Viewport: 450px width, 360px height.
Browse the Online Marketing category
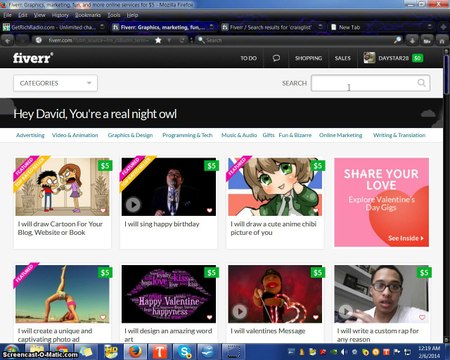click(x=340, y=135)
